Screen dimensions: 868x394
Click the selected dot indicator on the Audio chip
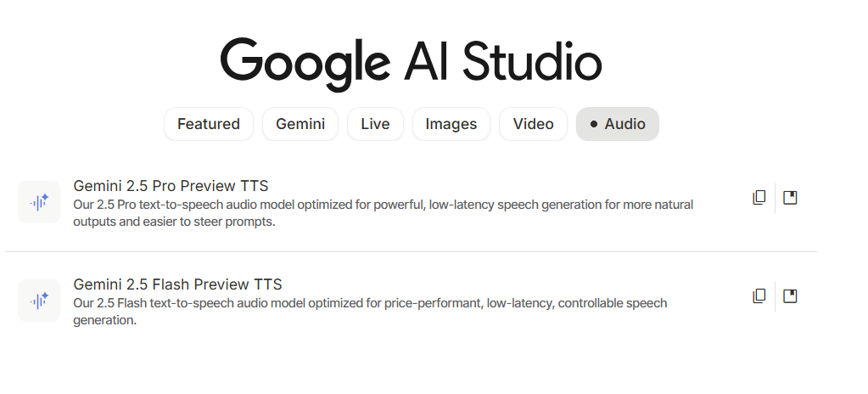point(594,124)
